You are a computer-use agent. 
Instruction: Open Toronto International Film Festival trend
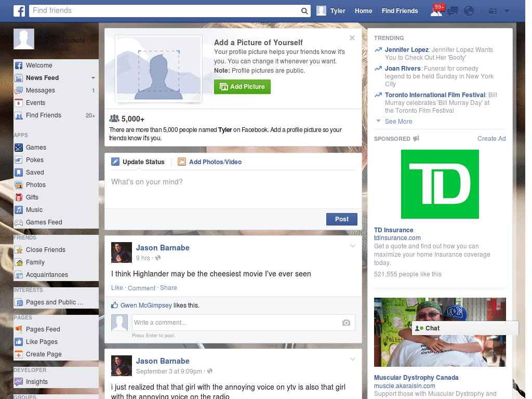click(x=435, y=95)
